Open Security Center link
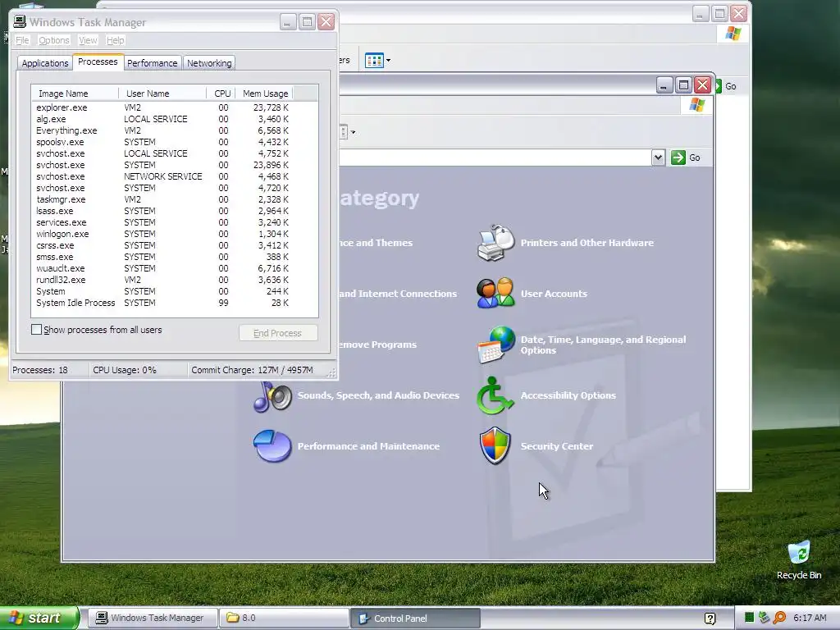Screen dimensions: 840x630 557,446
